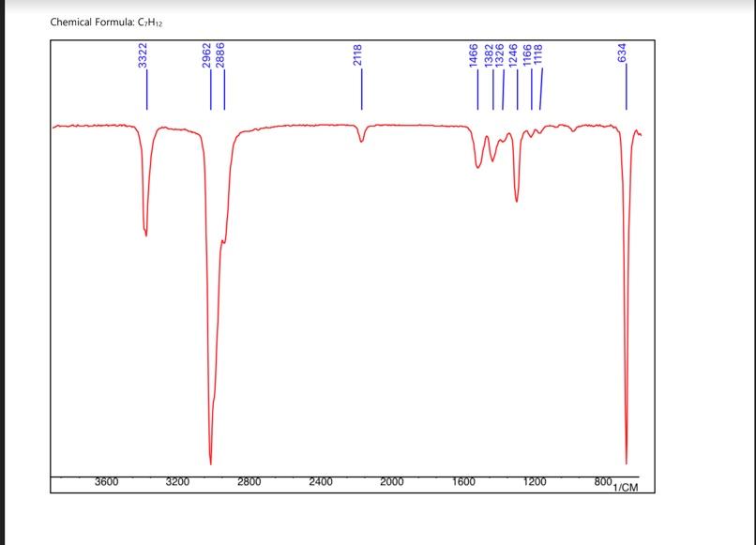The image size is (756, 545).
Task: Click the blue marker line under 634
Action: point(627,87)
